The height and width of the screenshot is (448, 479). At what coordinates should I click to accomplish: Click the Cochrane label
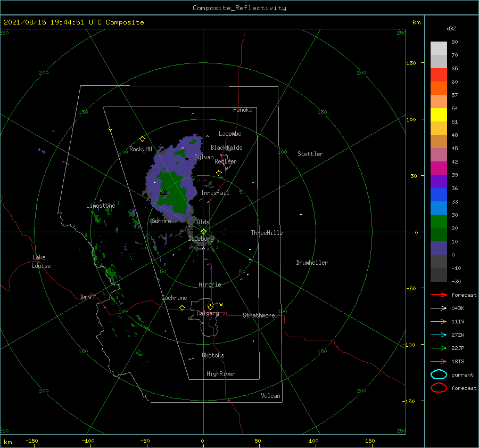coord(174,298)
